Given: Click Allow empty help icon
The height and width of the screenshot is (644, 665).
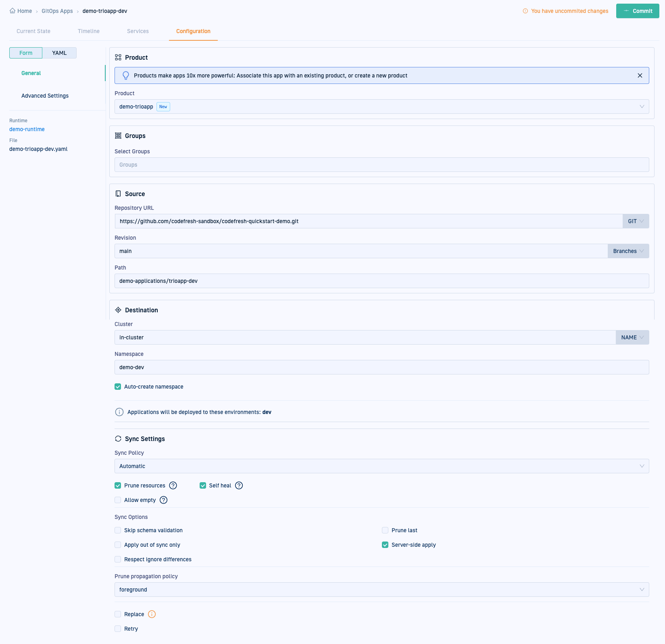Looking at the screenshot, I should [x=163, y=500].
